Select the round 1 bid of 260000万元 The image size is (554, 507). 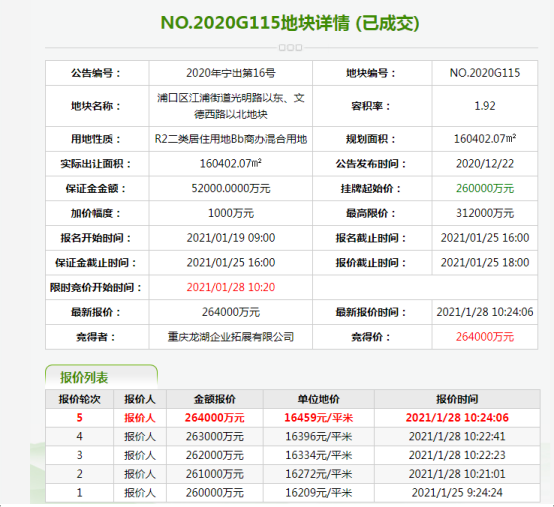point(215,493)
